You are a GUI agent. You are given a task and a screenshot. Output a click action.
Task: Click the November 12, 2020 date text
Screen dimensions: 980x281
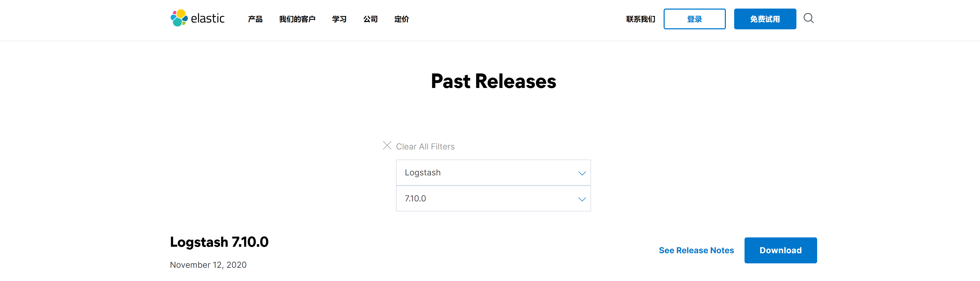point(208,265)
